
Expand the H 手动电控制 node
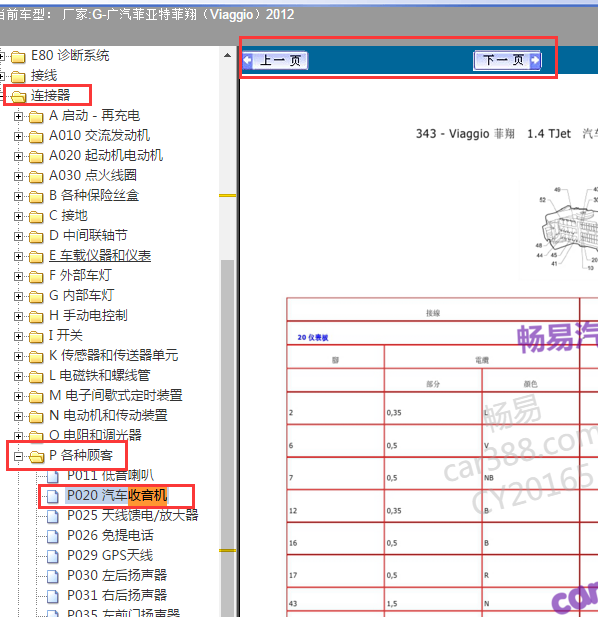point(18,316)
